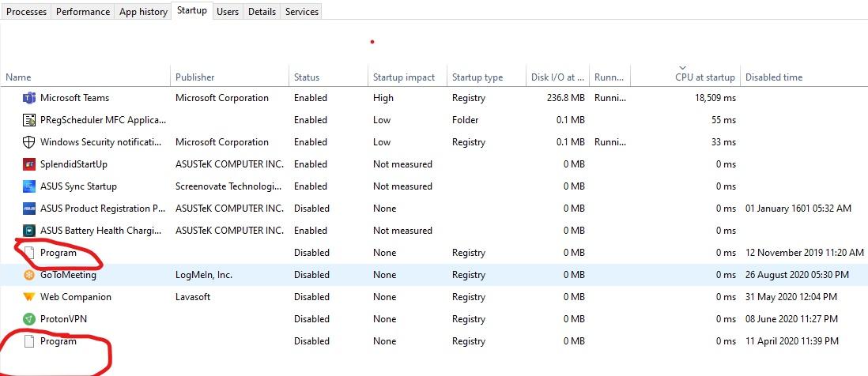
Task: Sort by the truncated Runn... column header
Action: [x=609, y=77]
